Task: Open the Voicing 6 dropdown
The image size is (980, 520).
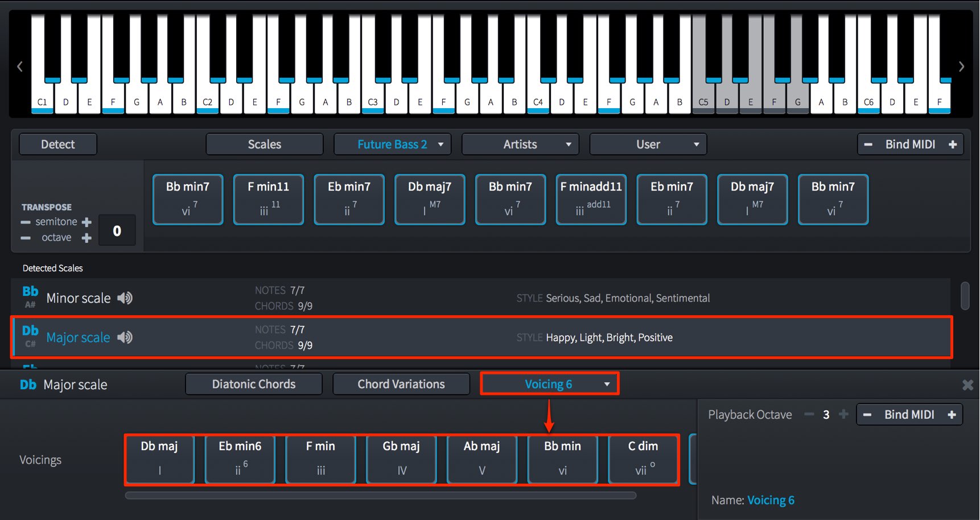Action: pos(549,384)
